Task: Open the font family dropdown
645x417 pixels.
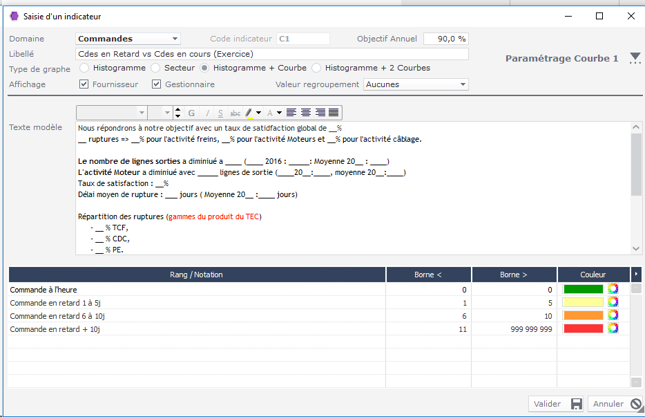Action: pyautogui.click(x=111, y=113)
